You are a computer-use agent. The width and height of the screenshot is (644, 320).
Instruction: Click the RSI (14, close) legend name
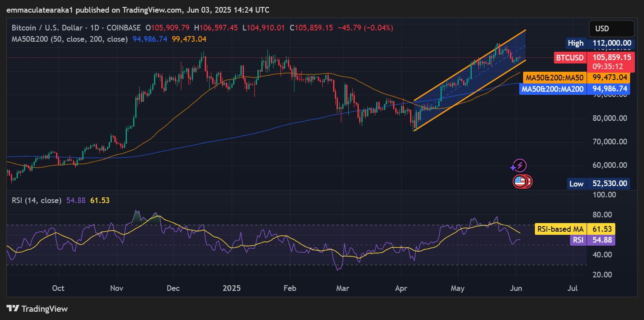37,200
